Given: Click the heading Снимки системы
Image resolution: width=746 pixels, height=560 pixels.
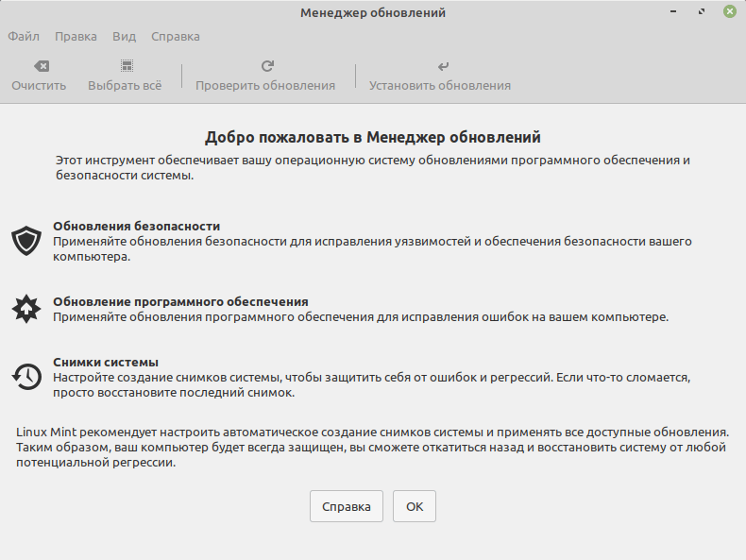Looking at the screenshot, I should tap(106, 362).
